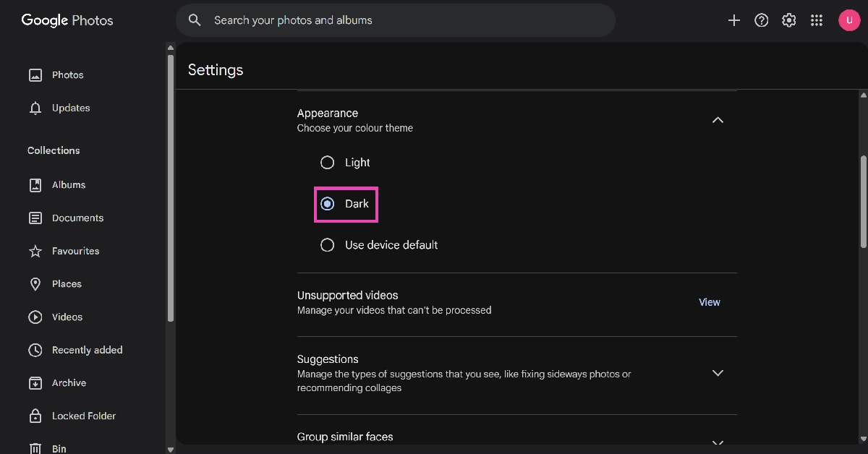Click the Locked Folder padlock icon
Screen dimensions: 868x454
tap(35, 416)
